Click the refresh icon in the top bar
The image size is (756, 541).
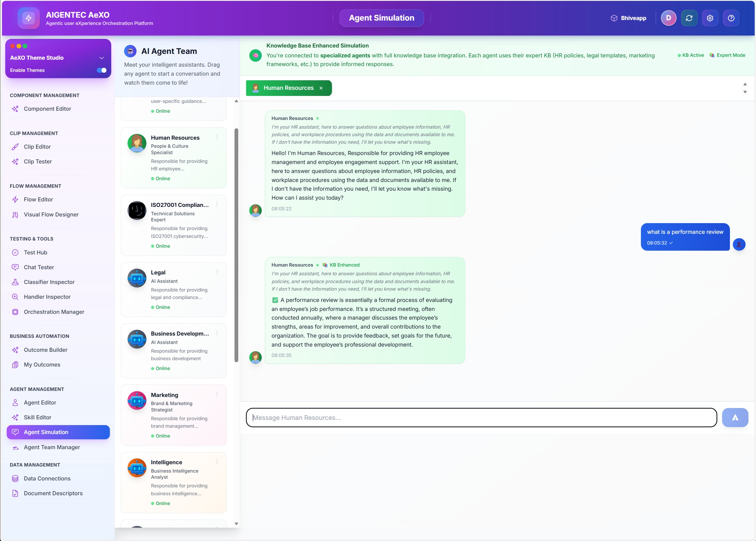pos(689,18)
